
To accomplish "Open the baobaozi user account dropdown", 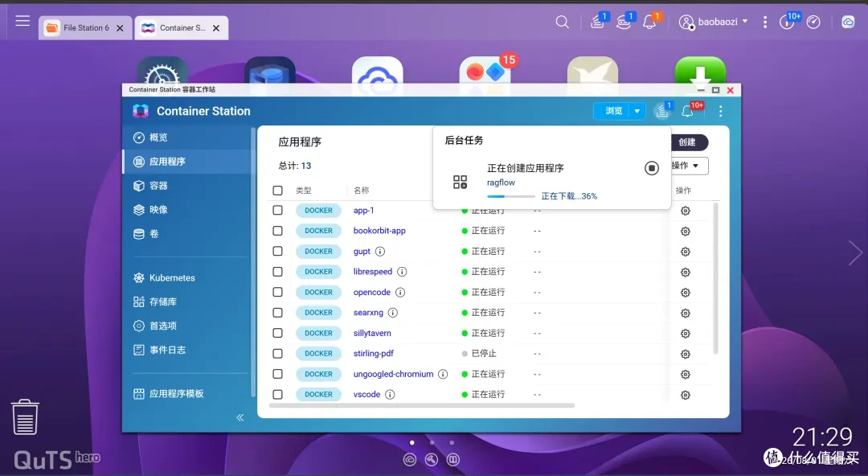I will 714,23.
